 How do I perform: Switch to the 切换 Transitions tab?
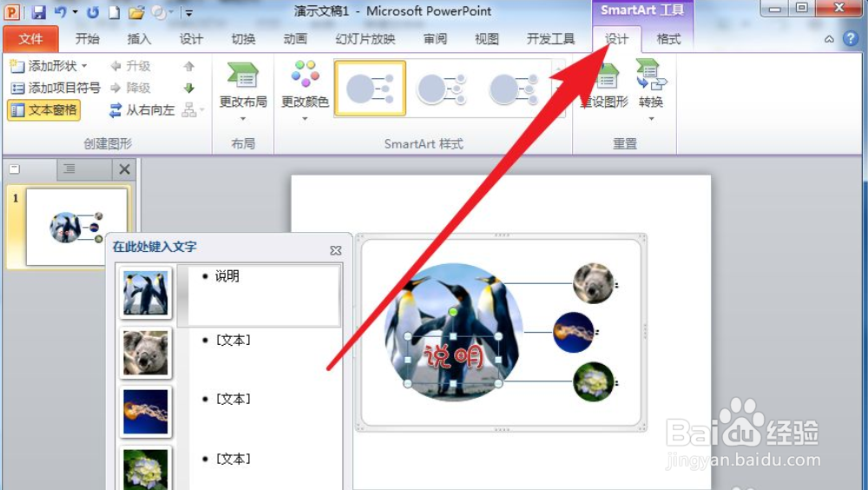(x=243, y=39)
